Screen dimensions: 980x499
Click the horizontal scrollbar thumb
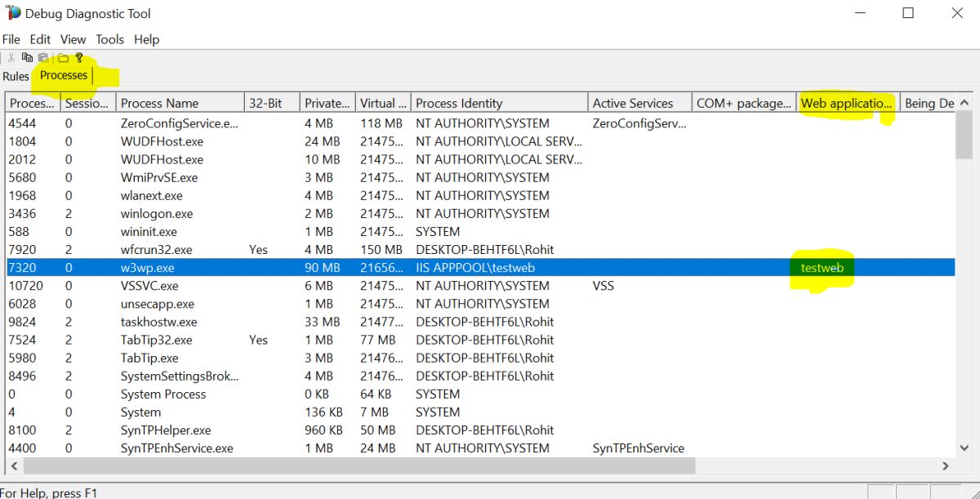click(359, 466)
